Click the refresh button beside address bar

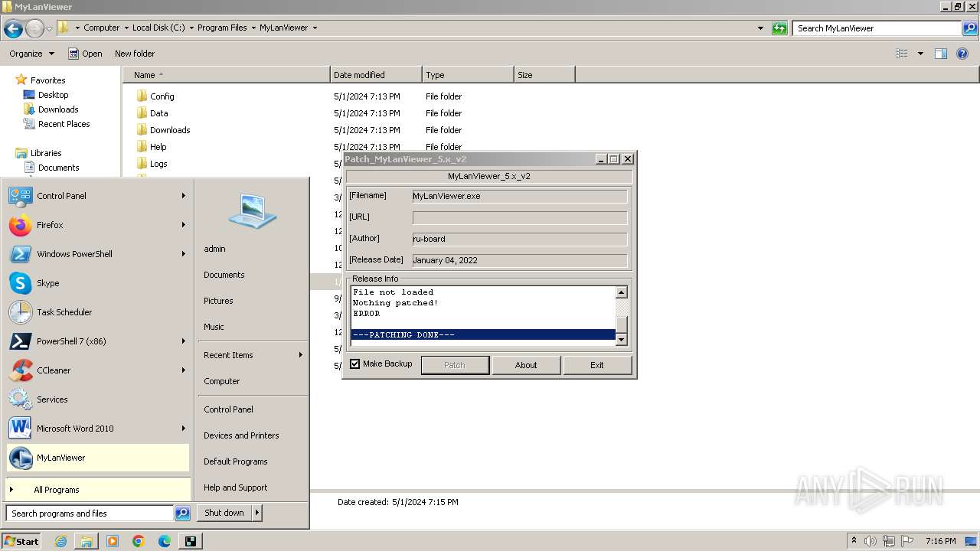click(x=779, y=28)
